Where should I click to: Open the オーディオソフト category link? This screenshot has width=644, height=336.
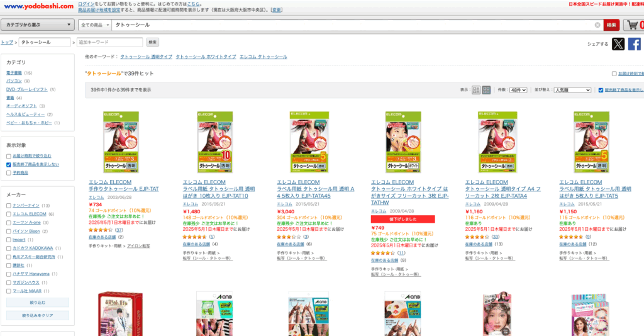point(21,106)
